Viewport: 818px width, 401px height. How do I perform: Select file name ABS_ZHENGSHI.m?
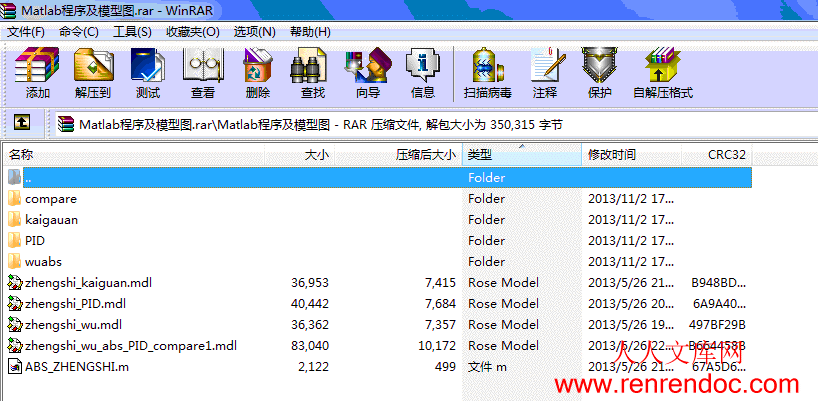77,367
